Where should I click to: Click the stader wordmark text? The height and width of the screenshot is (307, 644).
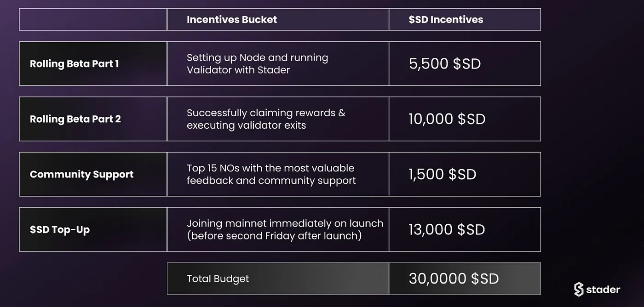pyautogui.click(x=604, y=290)
